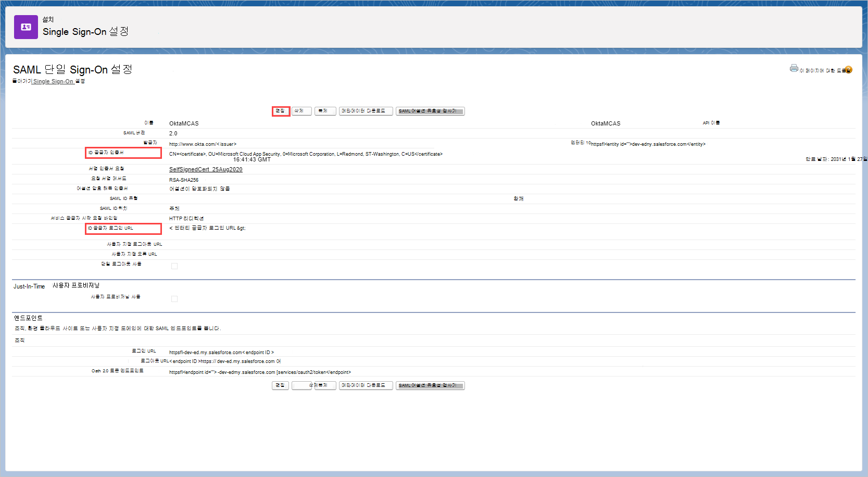Click the expiration date text '2031년 1월 27일'
The height and width of the screenshot is (477, 868).
click(849, 159)
